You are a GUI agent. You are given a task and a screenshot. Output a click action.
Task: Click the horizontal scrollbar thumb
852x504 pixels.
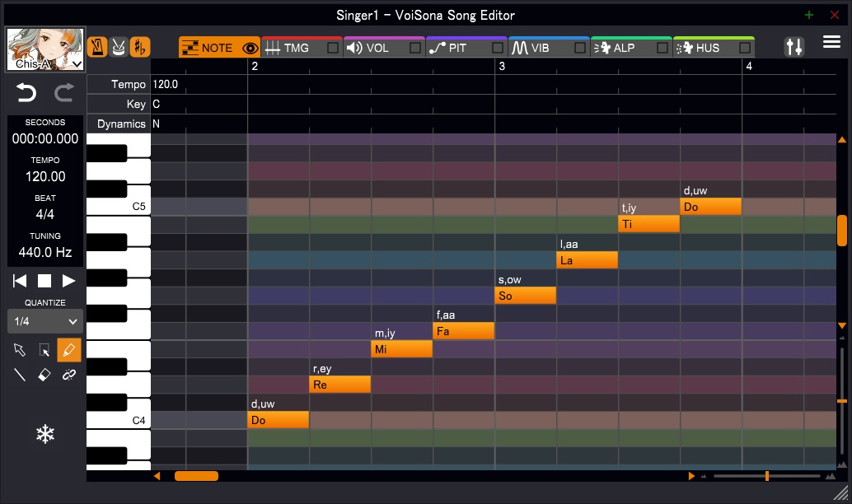coord(196,476)
